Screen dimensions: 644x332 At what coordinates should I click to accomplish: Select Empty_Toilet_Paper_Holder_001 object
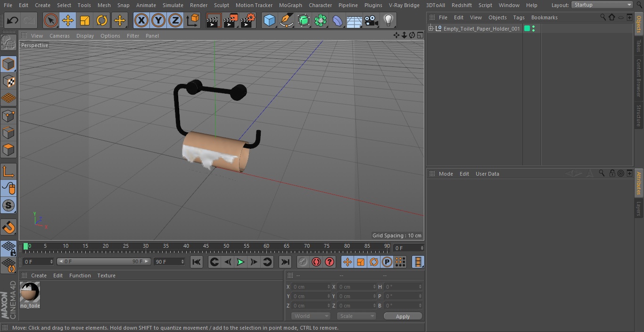(x=481, y=29)
